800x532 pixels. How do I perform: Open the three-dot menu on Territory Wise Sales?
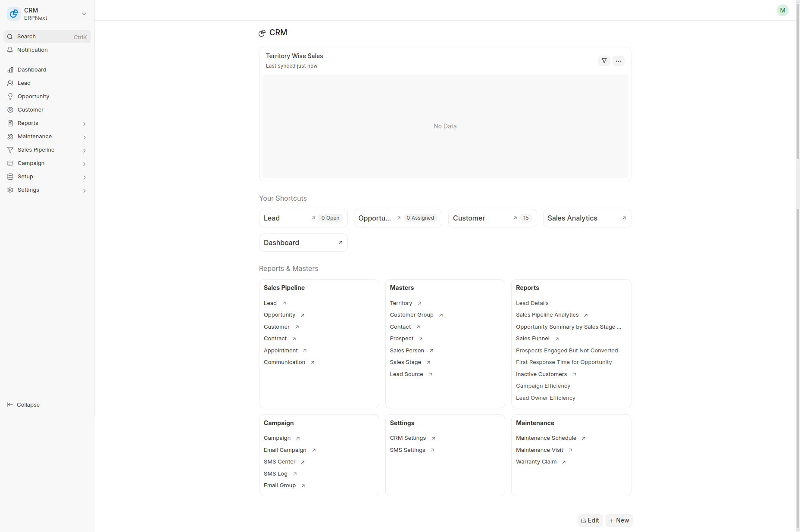618,61
